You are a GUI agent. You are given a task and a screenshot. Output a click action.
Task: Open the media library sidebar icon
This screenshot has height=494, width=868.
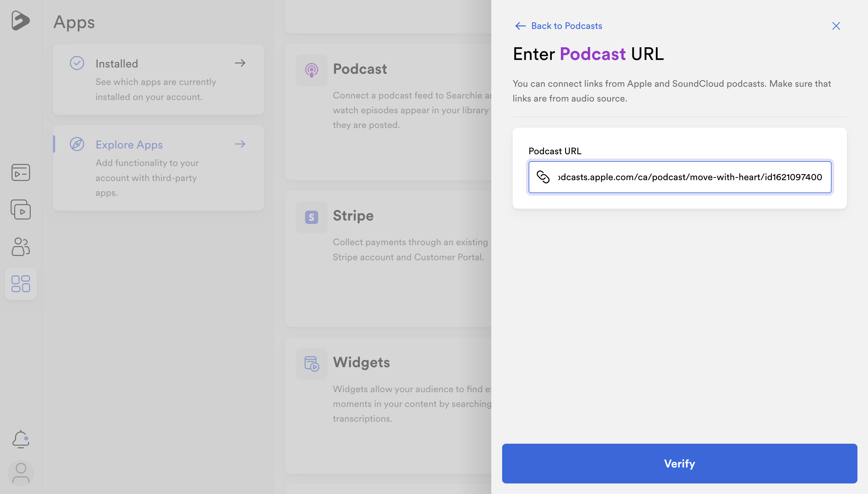(x=21, y=172)
